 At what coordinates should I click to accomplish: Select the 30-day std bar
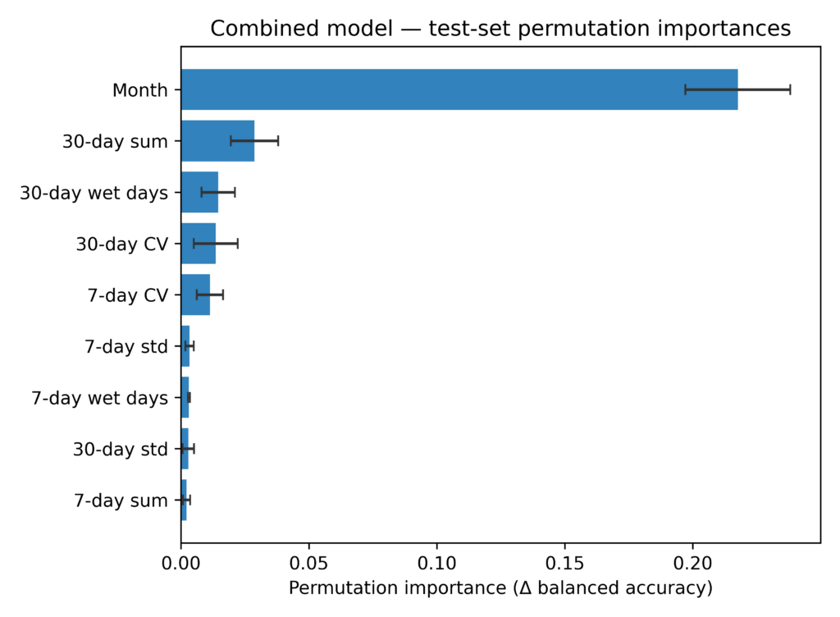click(x=185, y=449)
